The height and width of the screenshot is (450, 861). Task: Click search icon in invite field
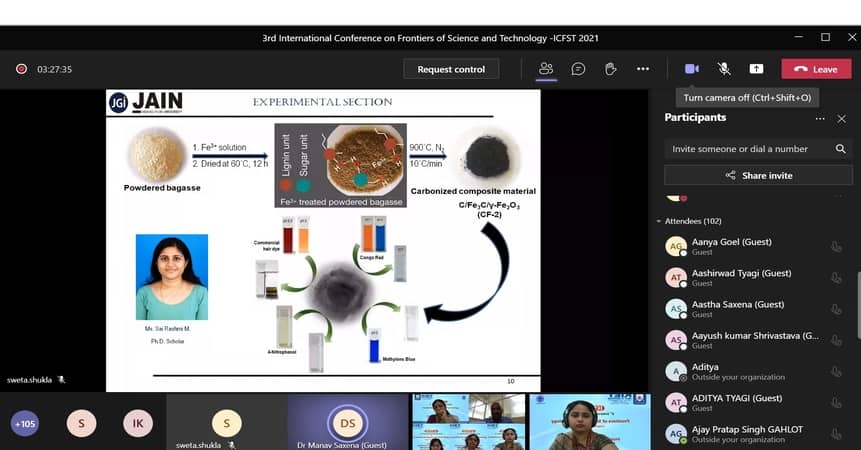[x=841, y=149]
